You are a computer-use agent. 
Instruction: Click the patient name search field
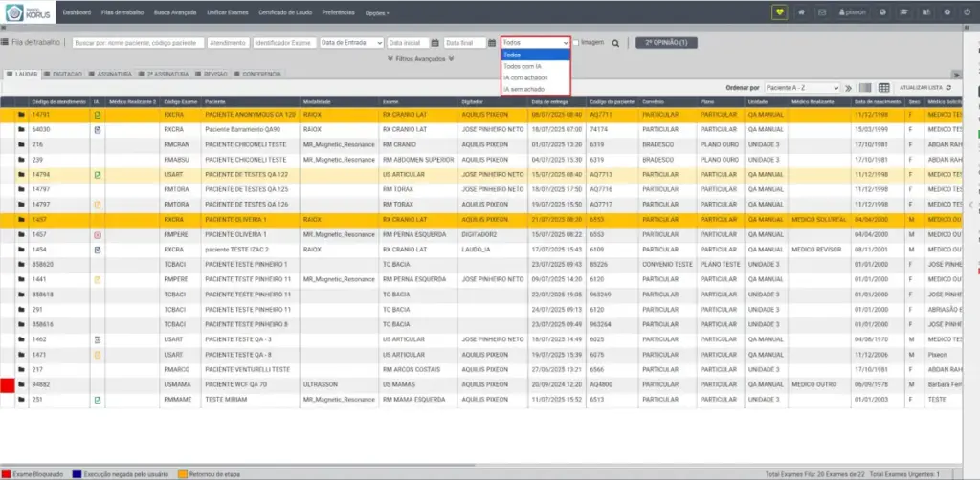tap(138, 43)
